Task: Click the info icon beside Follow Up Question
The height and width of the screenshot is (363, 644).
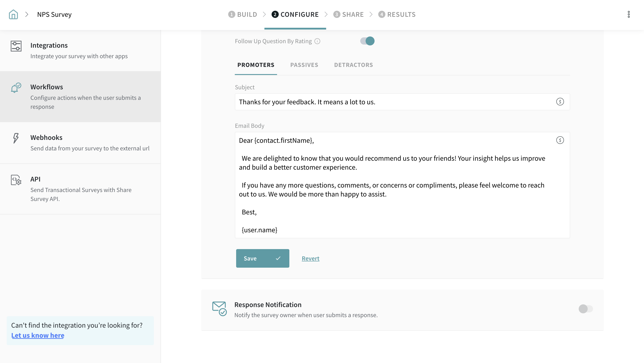Action: [x=317, y=41]
